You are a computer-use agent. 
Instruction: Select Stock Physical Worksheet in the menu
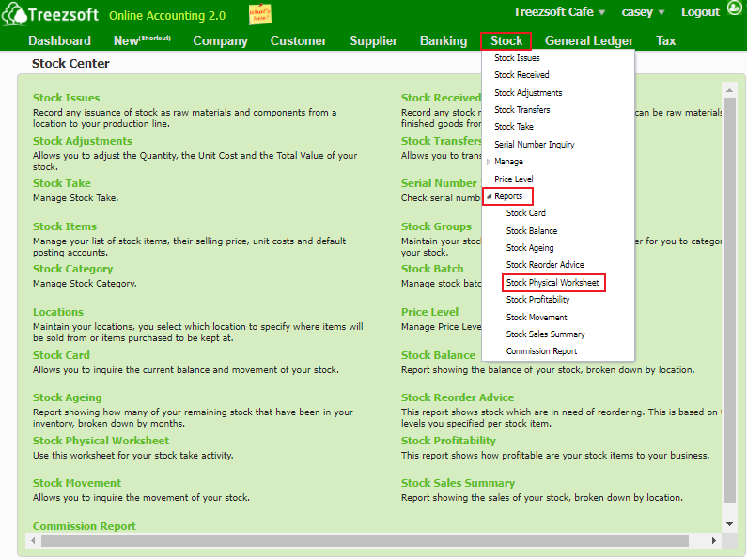pos(552,282)
